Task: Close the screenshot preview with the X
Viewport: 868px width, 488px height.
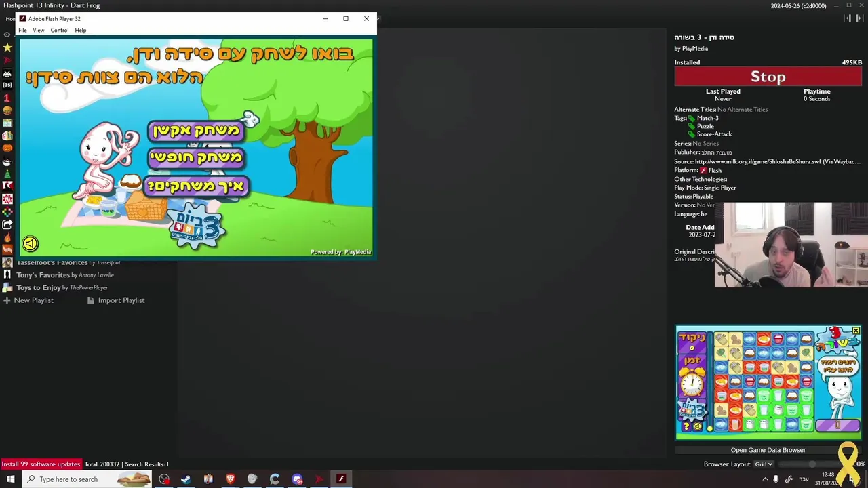Action: coord(856,331)
